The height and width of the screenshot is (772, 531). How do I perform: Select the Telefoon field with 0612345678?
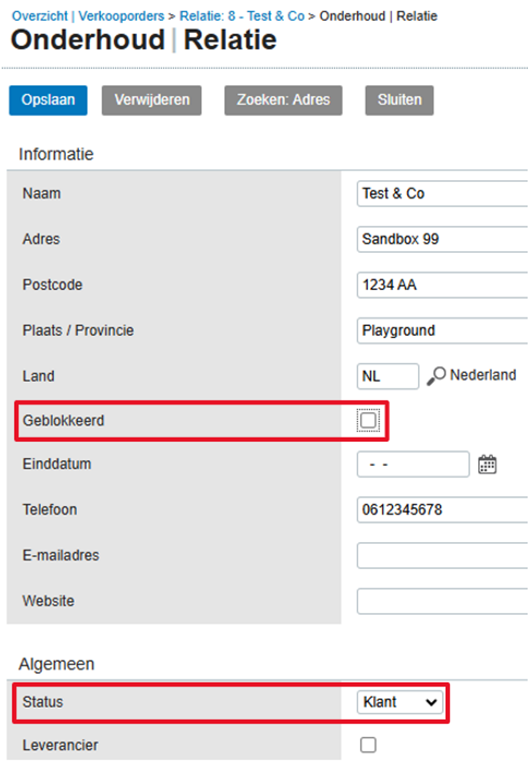coord(443,510)
